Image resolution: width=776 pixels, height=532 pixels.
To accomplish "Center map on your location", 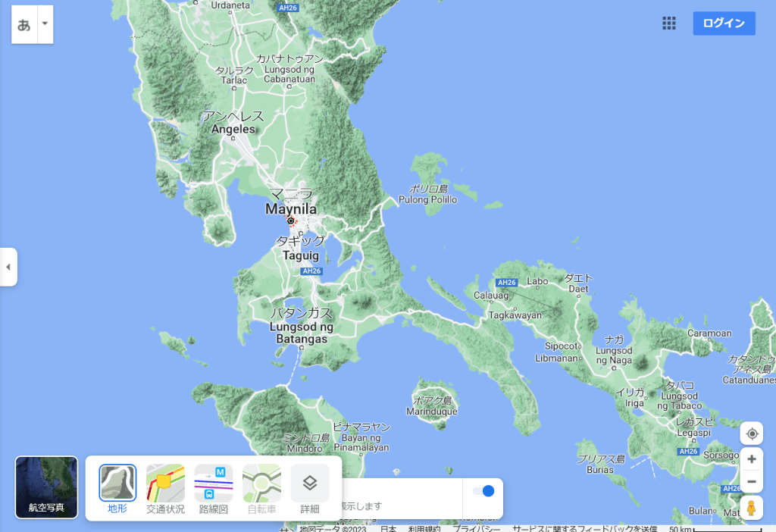I will [752, 433].
